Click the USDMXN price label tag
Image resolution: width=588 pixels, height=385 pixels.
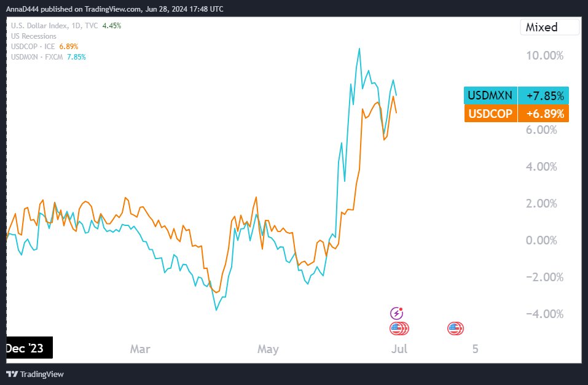(x=490, y=95)
